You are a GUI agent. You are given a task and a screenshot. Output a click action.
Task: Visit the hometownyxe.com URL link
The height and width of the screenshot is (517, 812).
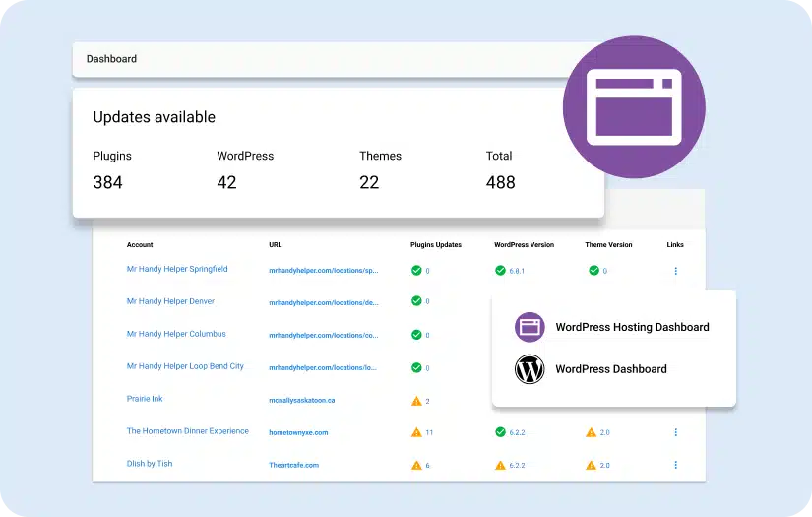point(298,432)
